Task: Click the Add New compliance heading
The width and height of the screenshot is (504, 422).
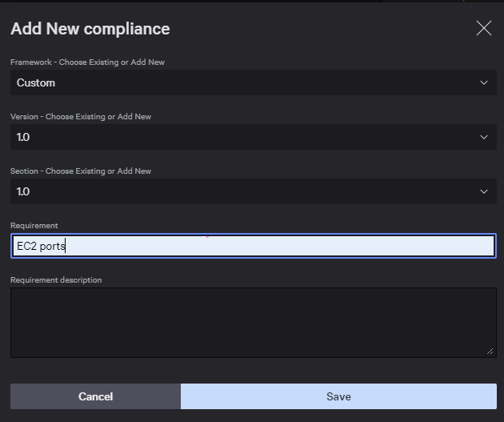Action: (x=90, y=29)
